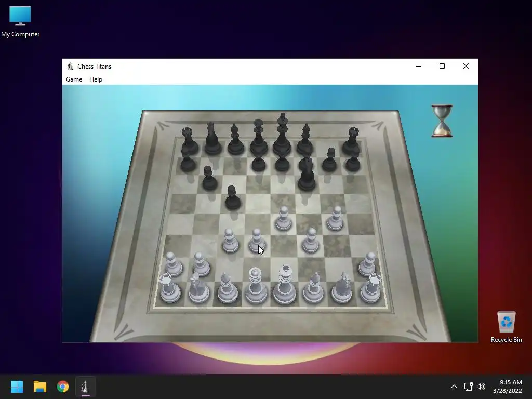This screenshot has height=399, width=532.
Task: Select the white bishop on f1
Action: pyautogui.click(x=313, y=288)
